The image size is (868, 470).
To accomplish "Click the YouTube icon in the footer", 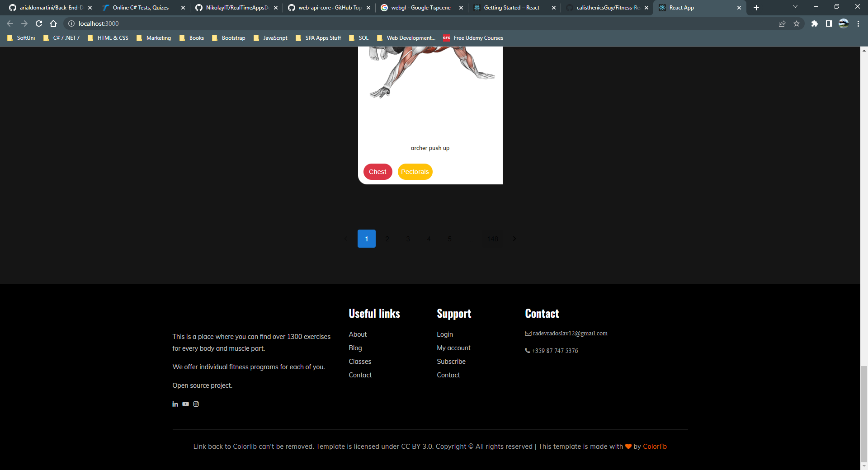I will pos(185,404).
